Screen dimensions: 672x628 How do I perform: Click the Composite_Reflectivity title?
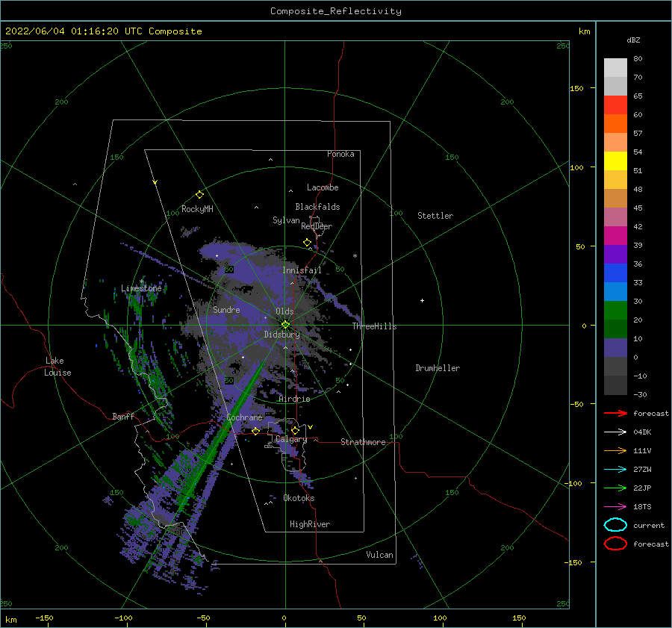(335, 11)
